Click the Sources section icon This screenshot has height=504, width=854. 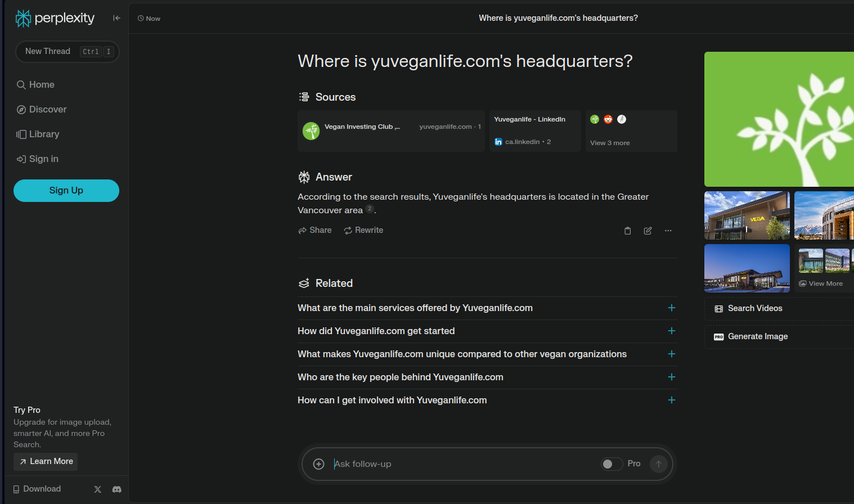(x=304, y=97)
